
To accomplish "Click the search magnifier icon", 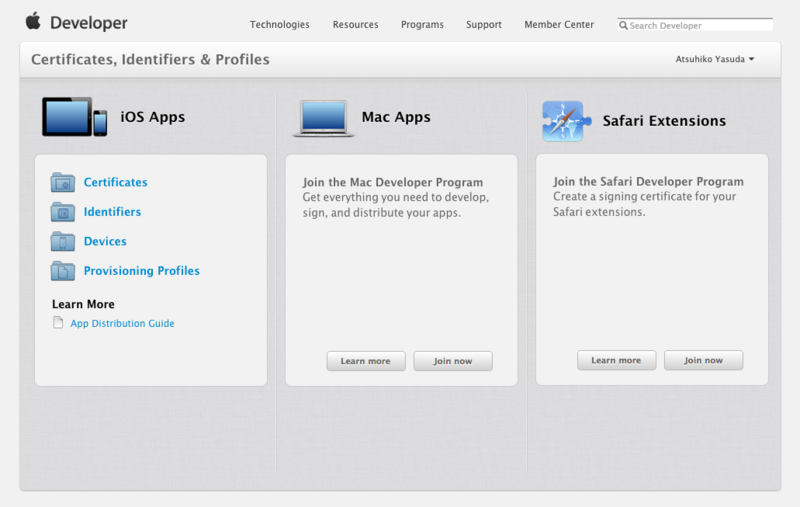I will pos(623,25).
